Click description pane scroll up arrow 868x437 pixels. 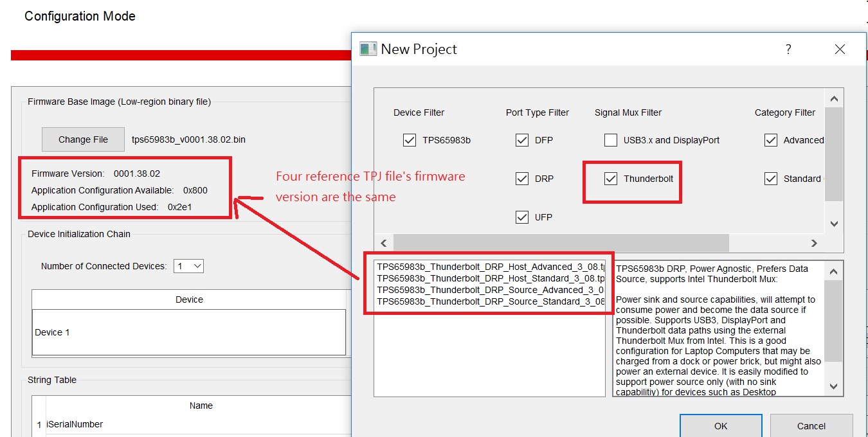tap(833, 272)
